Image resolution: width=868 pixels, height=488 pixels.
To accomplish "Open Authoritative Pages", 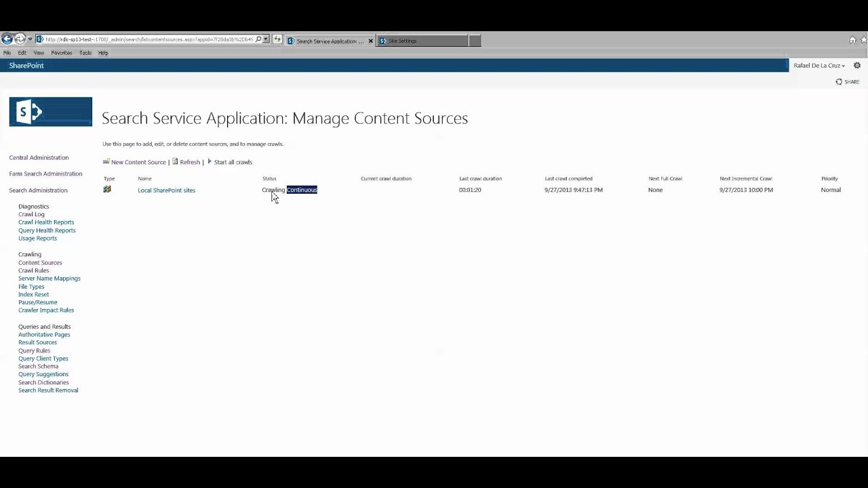I will 44,335.
